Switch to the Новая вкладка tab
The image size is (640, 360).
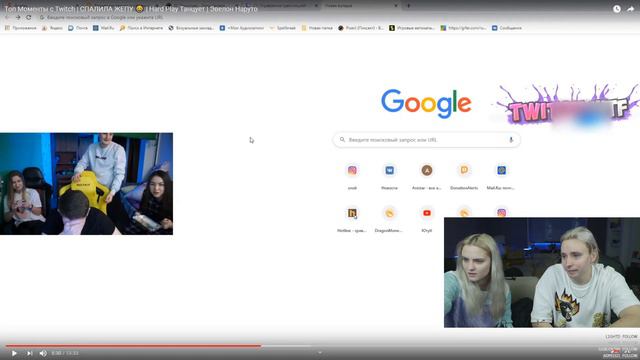point(359,6)
